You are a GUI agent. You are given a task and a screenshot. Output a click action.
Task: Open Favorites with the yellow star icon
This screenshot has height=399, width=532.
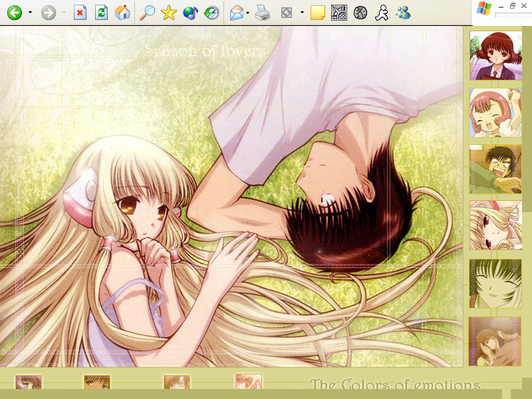point(169,13)
